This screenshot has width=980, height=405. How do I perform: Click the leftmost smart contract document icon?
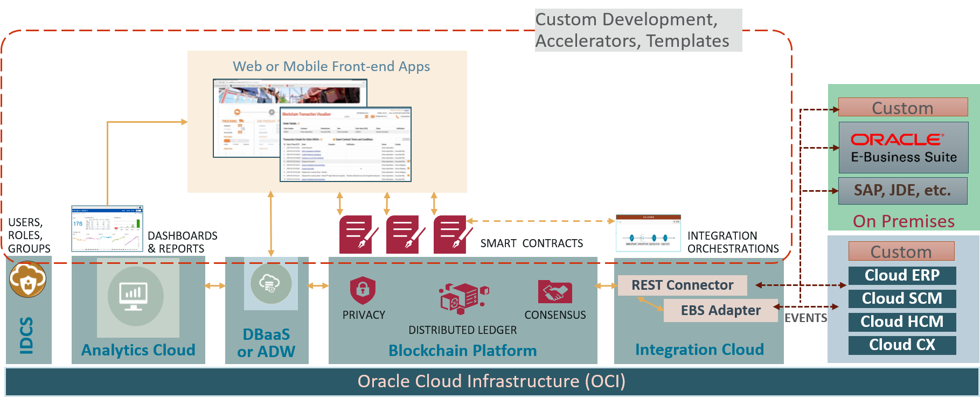[358, 234]
